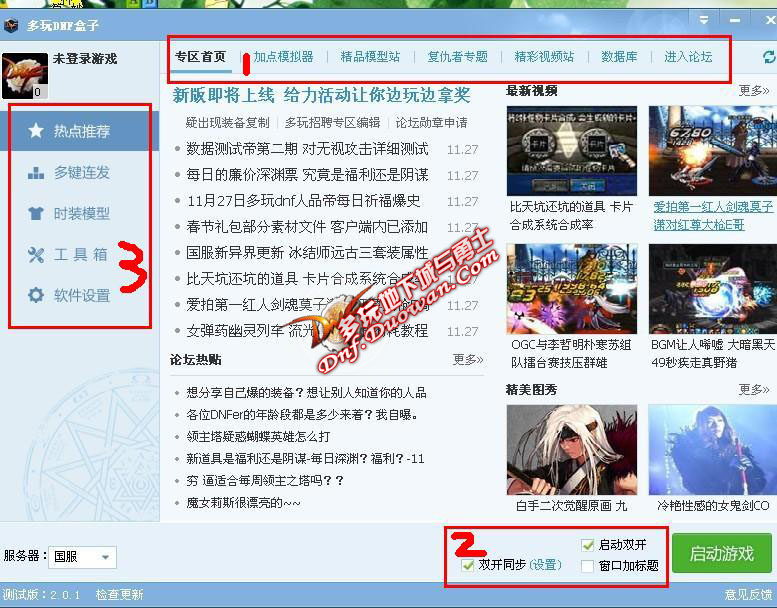Select 热点推荐 in the sidebar
Screen dimensions: 777x608
79,131
